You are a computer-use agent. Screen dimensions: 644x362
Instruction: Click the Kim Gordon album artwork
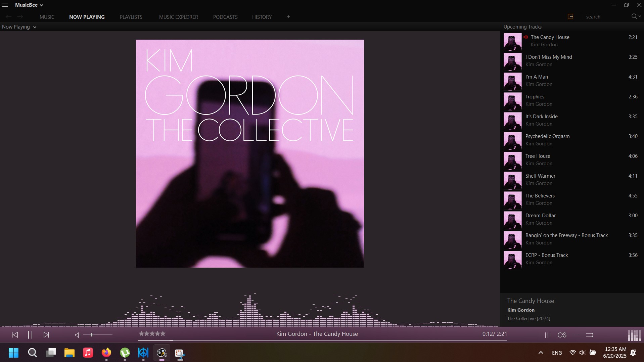point(250,153)
